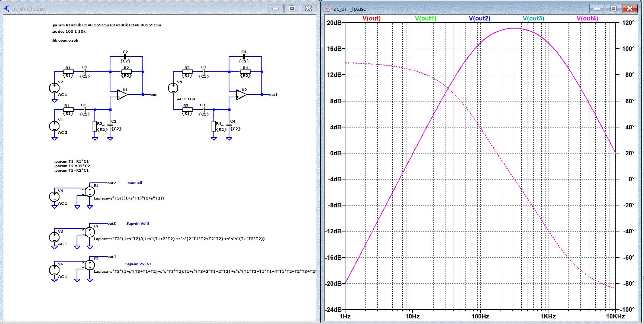Select the blue V(out2) trace label
The image size is (644, 324).
tap(479, 19)
